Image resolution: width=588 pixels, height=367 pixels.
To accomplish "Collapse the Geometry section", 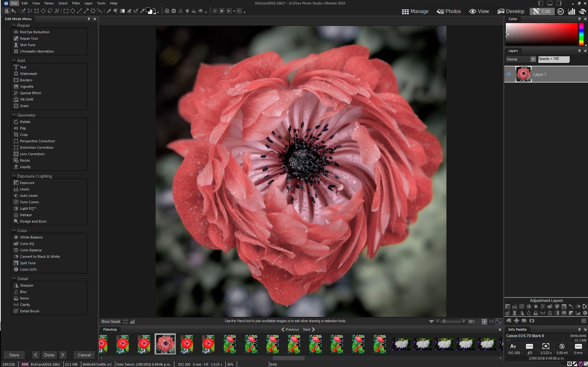I will 14,115.
